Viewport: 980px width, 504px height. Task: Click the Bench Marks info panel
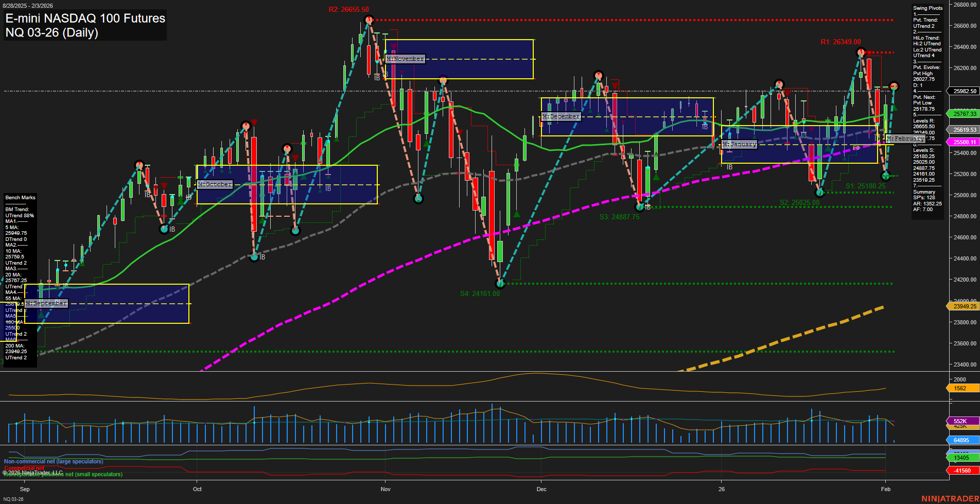click(20, 197)
